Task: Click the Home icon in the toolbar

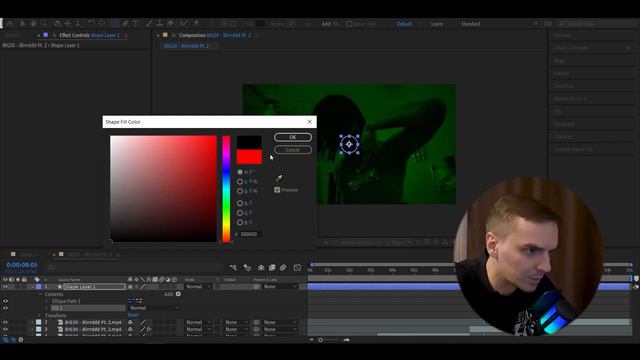Action: [x=10, y=24]
